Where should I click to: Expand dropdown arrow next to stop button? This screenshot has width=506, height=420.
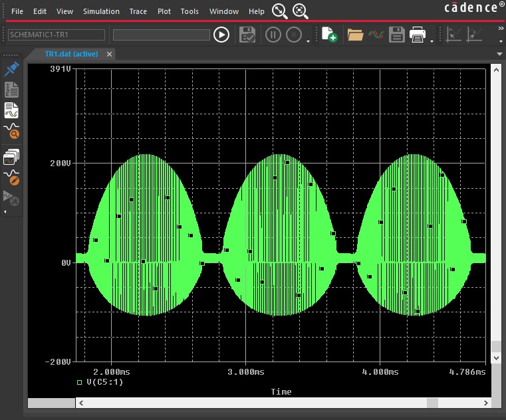(x=308, y=41)
